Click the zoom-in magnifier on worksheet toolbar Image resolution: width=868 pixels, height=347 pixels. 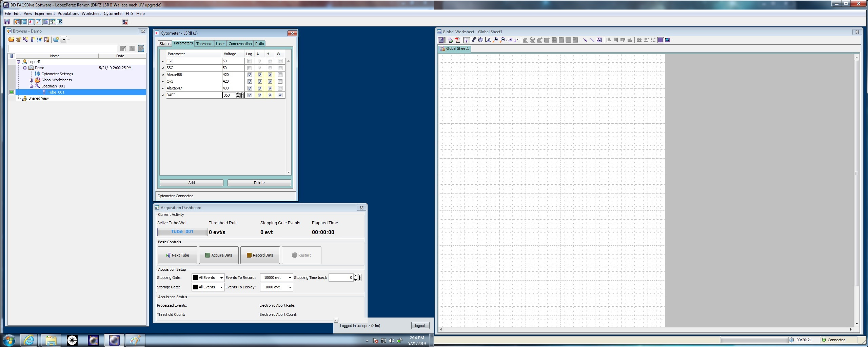point(495,40)
